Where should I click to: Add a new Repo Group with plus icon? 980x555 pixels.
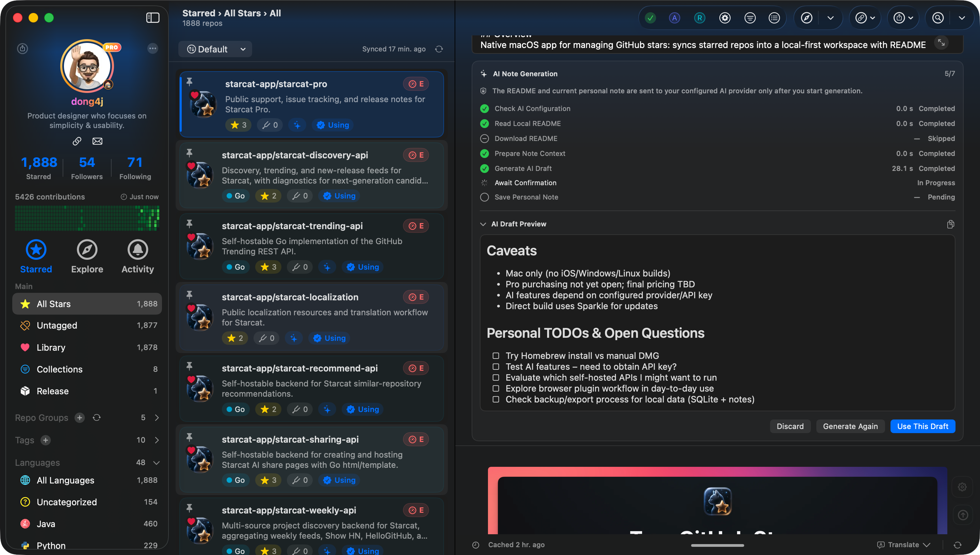pos(80,418)
